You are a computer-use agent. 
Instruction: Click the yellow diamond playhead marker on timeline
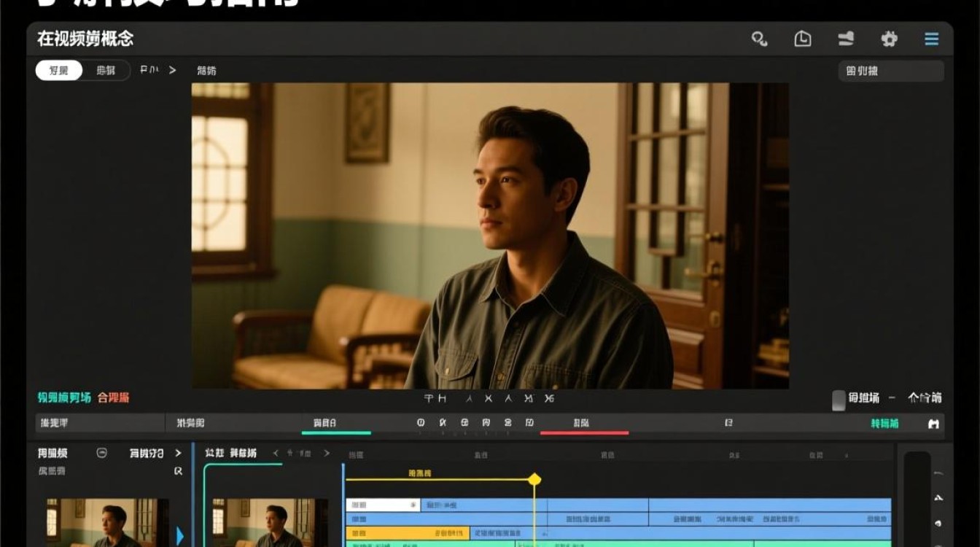534,479
